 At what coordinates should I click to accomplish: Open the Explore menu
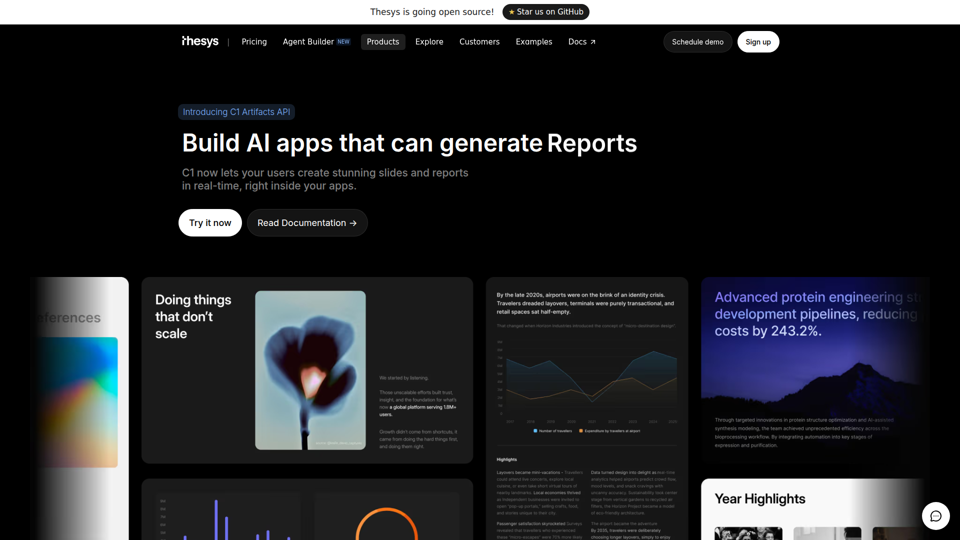[429, 42]
